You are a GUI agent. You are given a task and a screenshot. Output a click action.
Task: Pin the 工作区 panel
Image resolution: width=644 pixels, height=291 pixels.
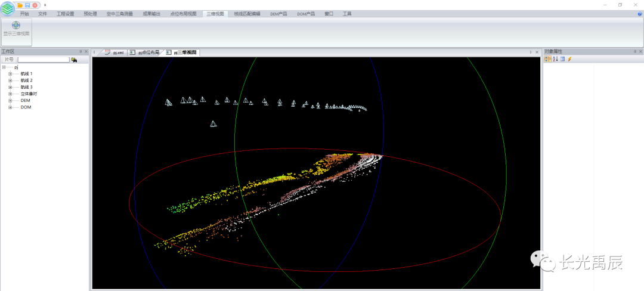(x=80, y=52)
